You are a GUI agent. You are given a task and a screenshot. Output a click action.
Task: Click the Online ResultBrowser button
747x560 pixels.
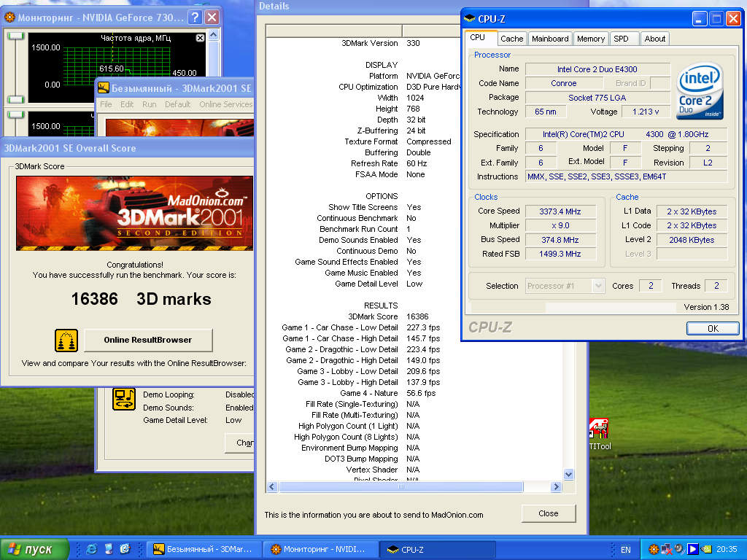click(x=147, y=340)
